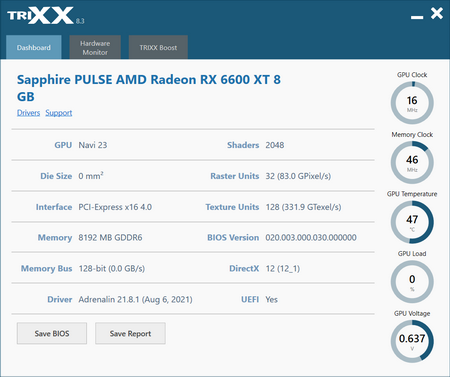
Task: Select the BIOS Version value text
Action: point(311,238)
